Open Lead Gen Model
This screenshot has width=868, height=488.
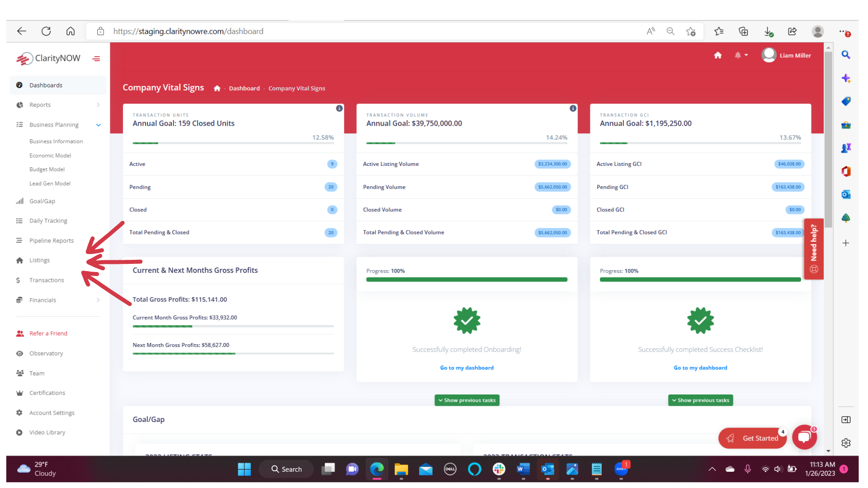pyautogui.click(x=50, y=183)
